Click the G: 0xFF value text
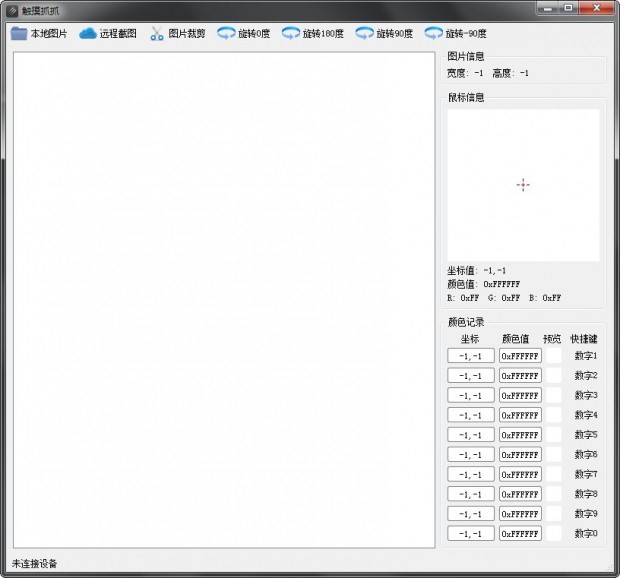 504,298
